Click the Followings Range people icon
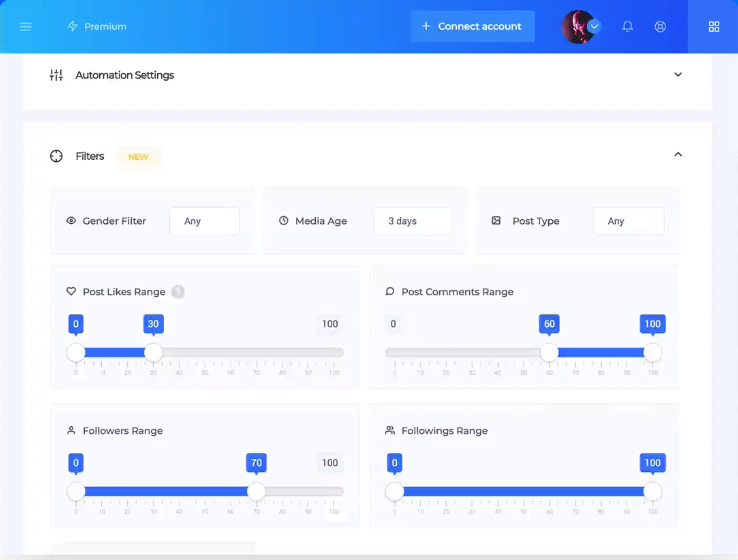The width and height of the screenshot is (738, 560). coord(390,430)
